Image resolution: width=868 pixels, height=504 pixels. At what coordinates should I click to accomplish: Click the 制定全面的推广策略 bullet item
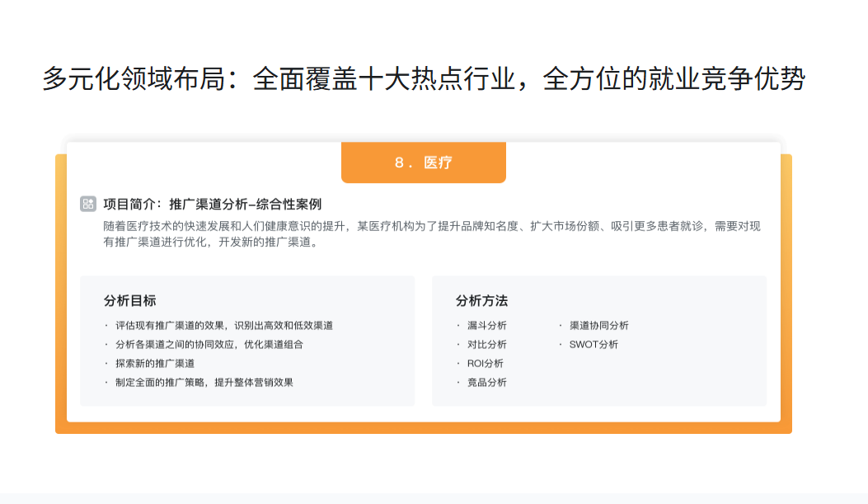coord(204,382)
